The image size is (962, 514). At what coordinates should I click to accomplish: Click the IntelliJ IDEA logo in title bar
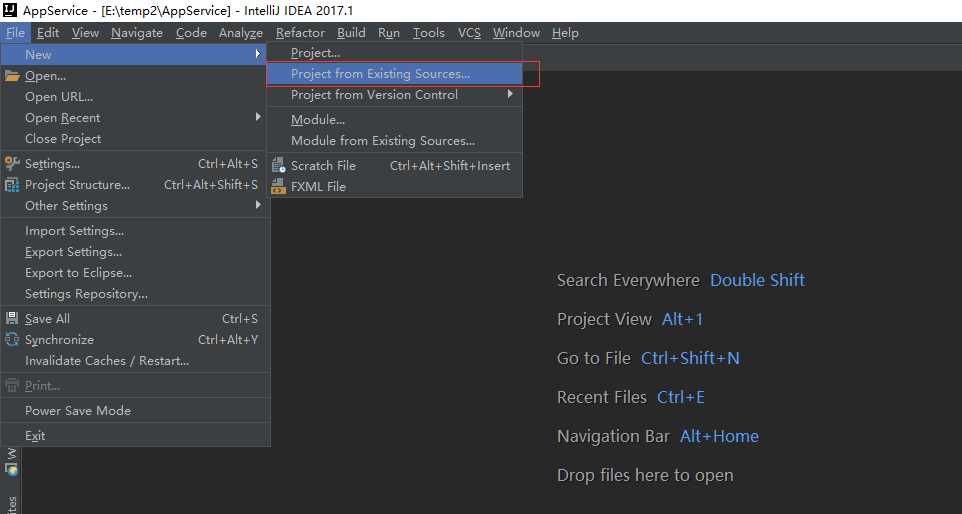click(x=9, y=10)
